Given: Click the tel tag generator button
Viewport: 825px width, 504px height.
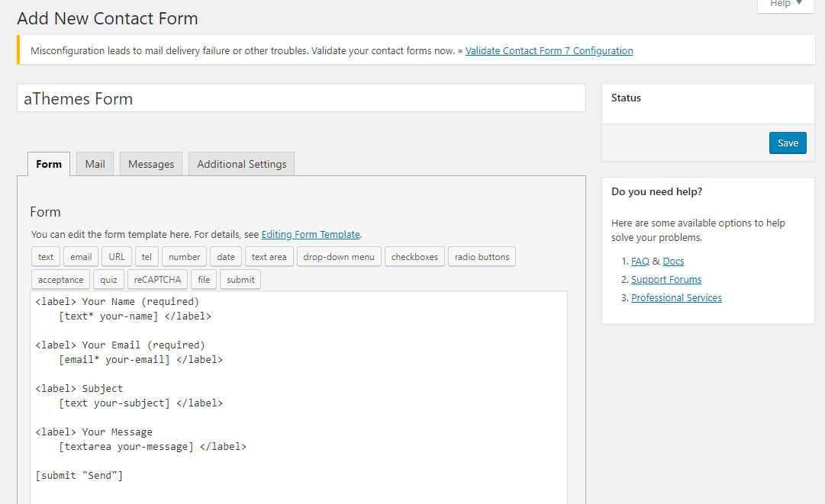Looking at the screenshot, I should coord(147,257).
